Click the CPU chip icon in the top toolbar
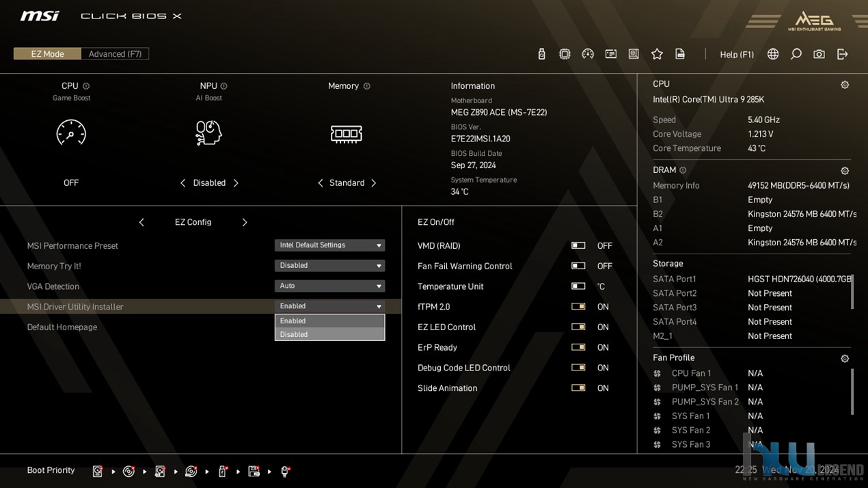868x488 pixels. (565, 54)
